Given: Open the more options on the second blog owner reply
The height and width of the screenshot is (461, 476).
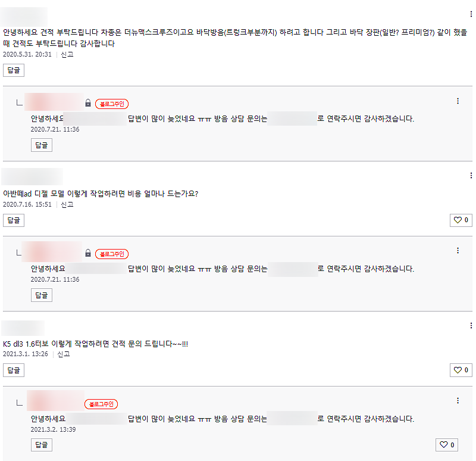Looking at the screenshot, I should (458, 250).
